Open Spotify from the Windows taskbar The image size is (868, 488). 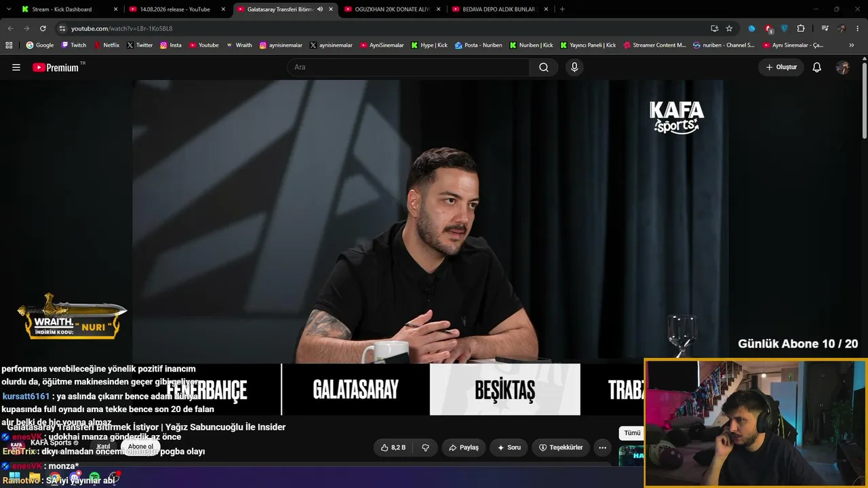tap(94, 477)
